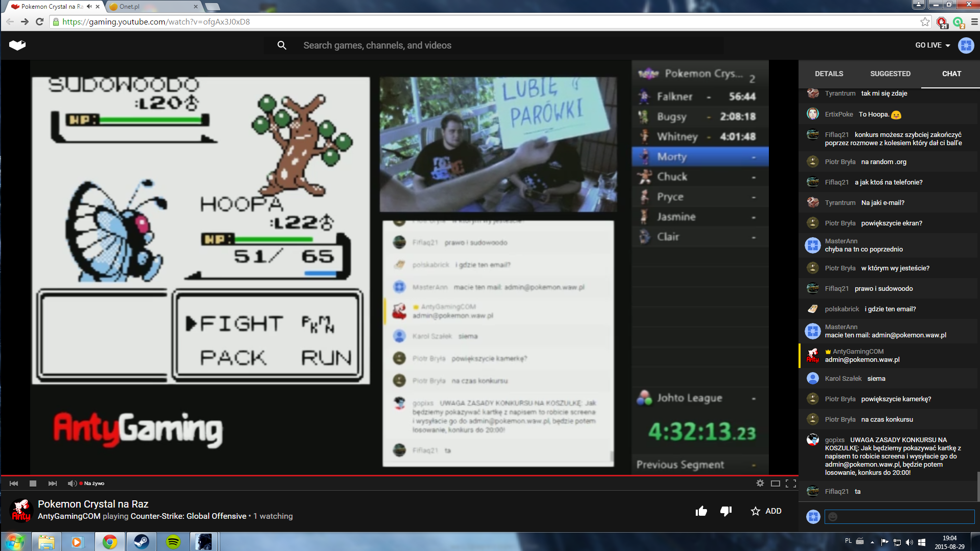Dislike the stream with thumbs down

click(726, 511)
